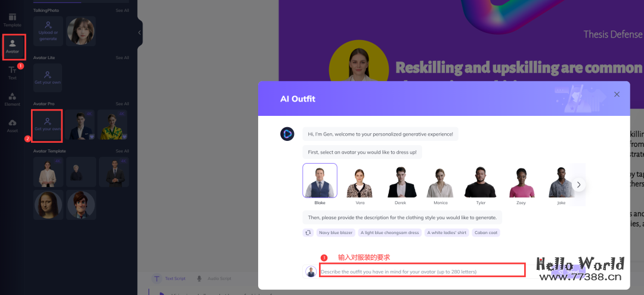The height and width of the screenshot is (295, 644).
Task: Close the AI Outfit dialog
Action: pos(617,94)
